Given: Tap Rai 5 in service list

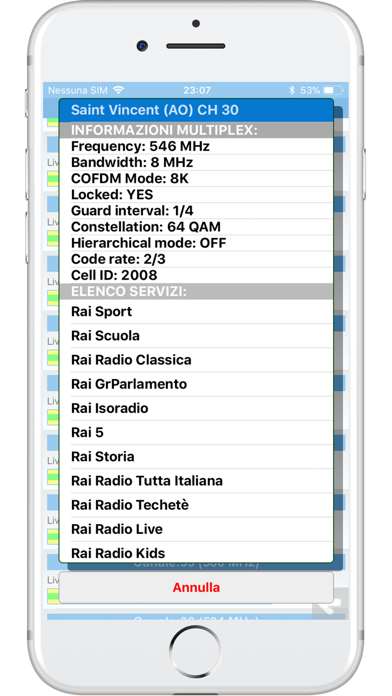Looking at the screenshot, I should (x=196, y=432).
